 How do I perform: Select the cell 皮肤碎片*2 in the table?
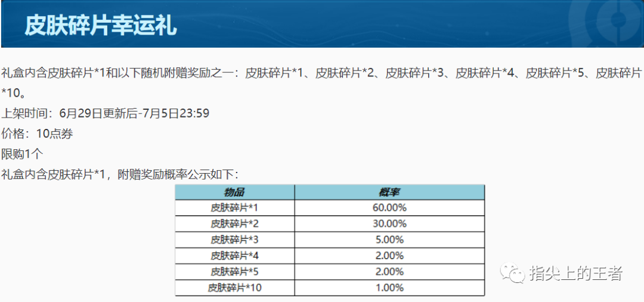[234, 224]
